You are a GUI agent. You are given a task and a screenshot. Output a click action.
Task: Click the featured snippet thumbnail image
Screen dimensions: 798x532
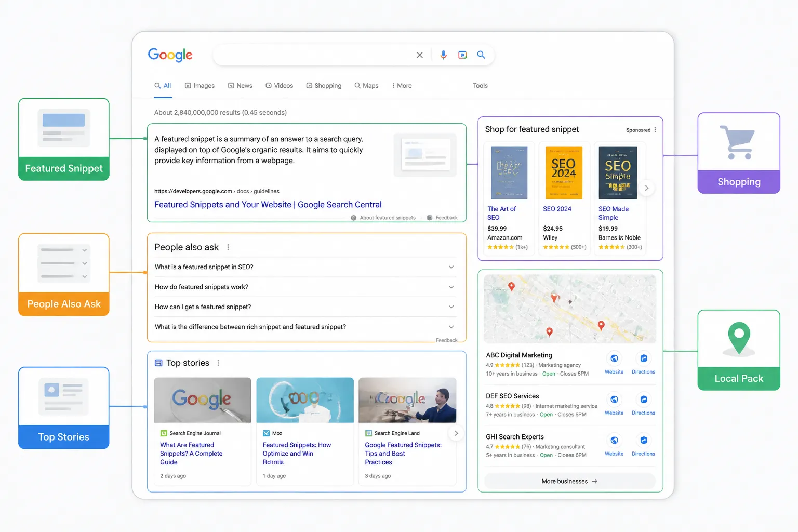[x=425, y=154]
